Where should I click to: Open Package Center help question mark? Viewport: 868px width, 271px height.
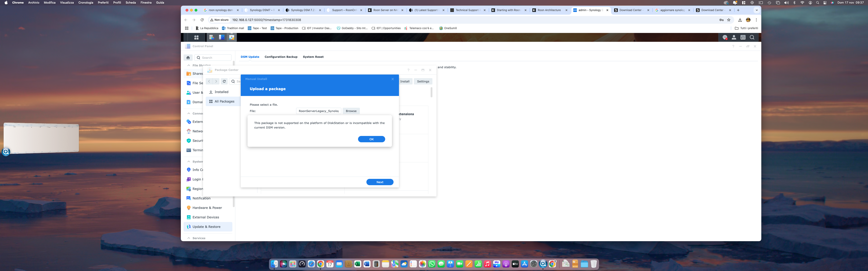pos(408,70)
